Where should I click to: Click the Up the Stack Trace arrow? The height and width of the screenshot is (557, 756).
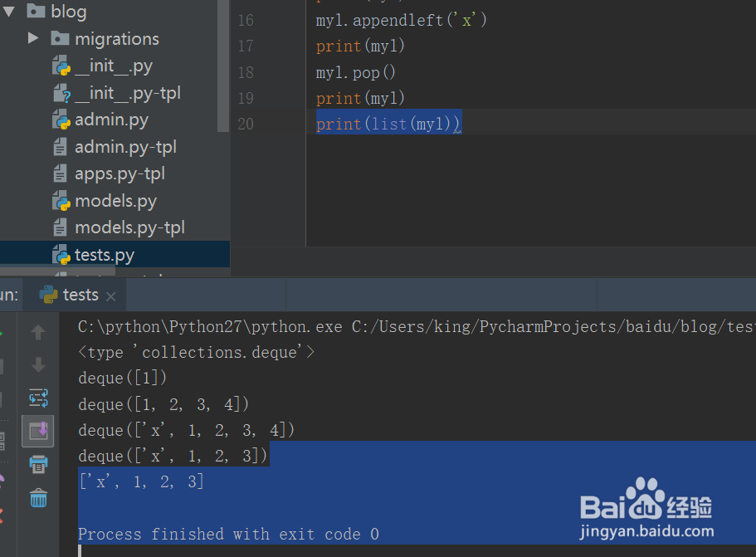[37, 331]
